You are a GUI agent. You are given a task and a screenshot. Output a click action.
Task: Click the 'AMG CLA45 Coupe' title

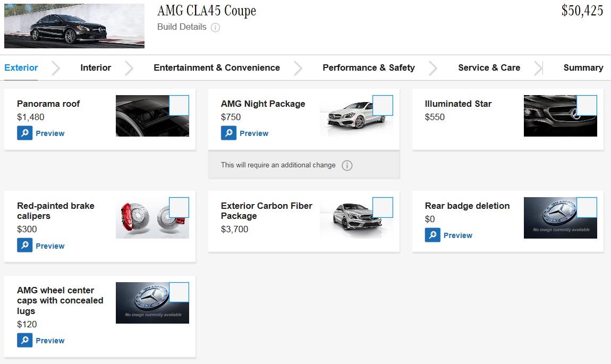point(207,11)
